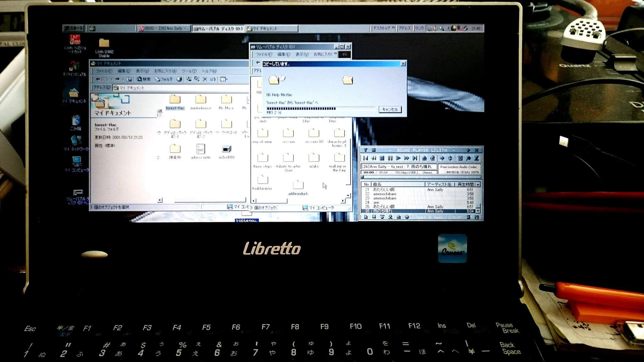644x362 pixels.
Task: Click the アーティスト名 column header in playlist
Action: tap(440, 184)
